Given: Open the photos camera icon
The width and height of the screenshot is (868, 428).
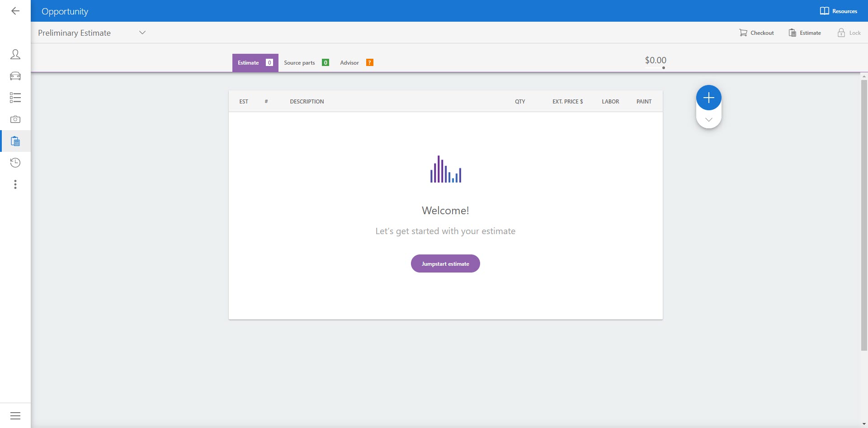Looking at the screenshot, I should [15, 119].
